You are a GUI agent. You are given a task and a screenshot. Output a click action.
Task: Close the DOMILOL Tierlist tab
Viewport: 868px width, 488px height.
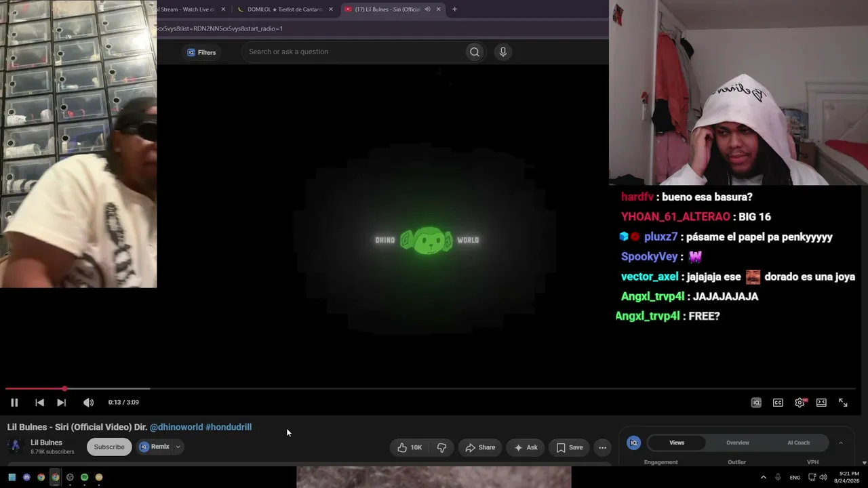(x=331, y=9)
